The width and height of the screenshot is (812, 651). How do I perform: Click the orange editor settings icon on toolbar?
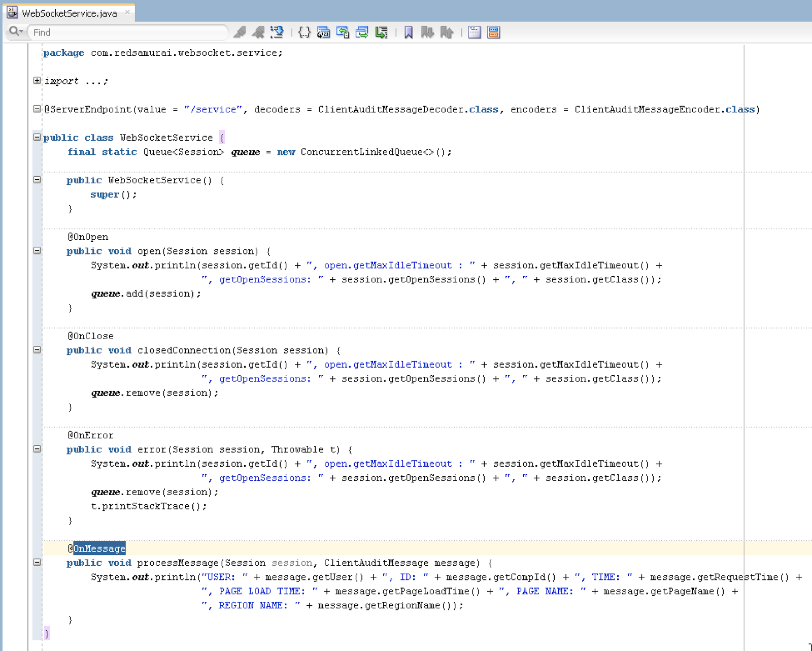[x=493, y=32]
